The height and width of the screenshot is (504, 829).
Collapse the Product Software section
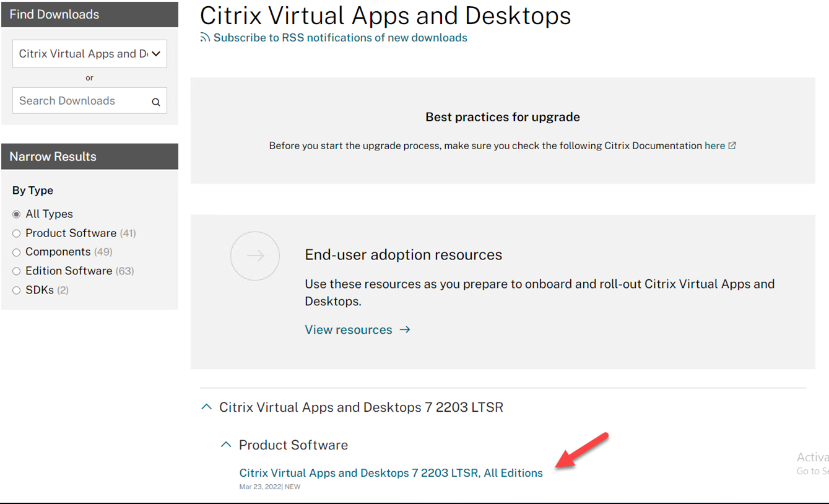227,444
